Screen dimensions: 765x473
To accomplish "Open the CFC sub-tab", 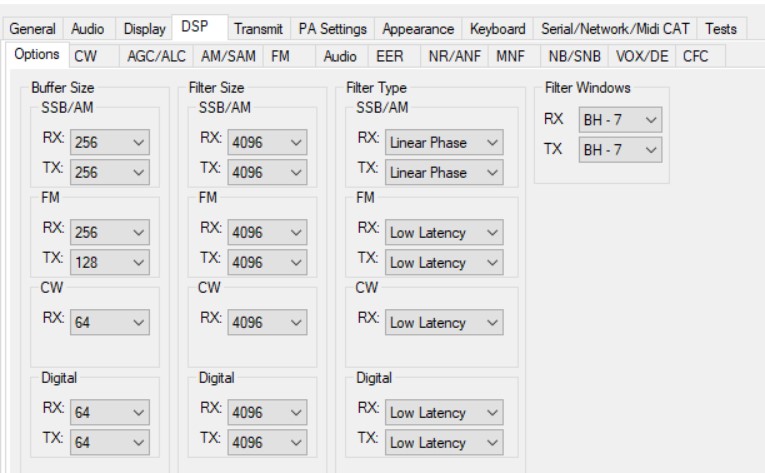I will click(695, 58).
